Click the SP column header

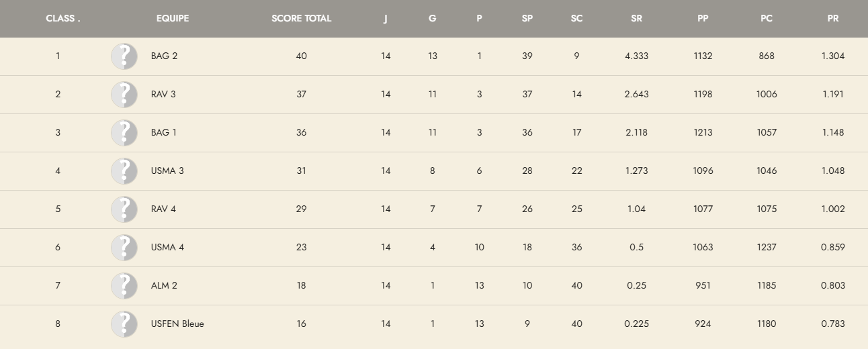527,19
